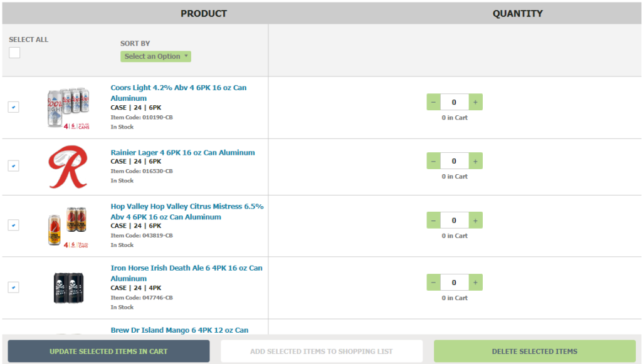Click the SELECT ALL label
Image resolution: width=642 pixels, height=364 pixels.
[x=29, y=39]
